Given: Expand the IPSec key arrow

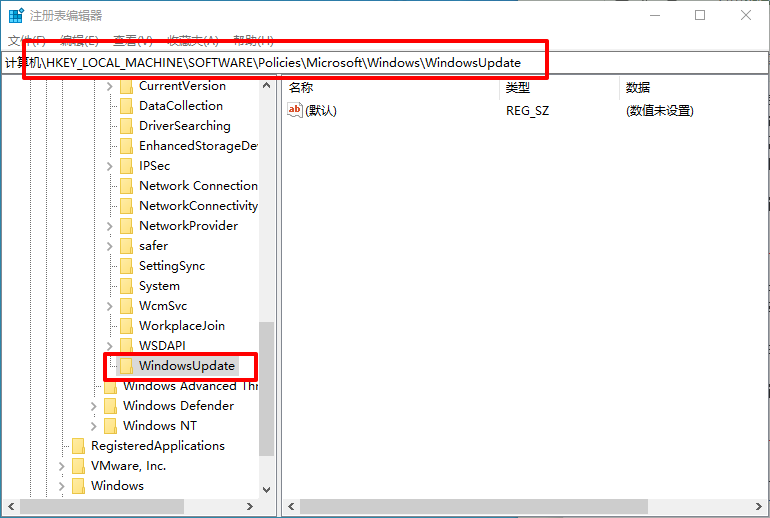Looking at the screenshot, I should click(110, 166).
